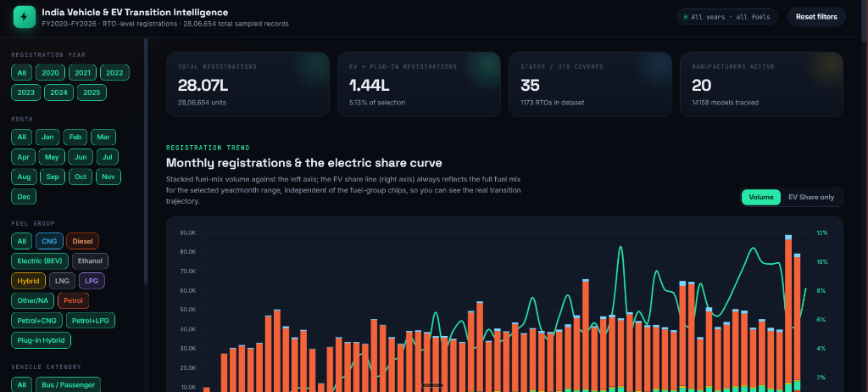This screenshot has width=868, height=392.
Task: Click the sidebar filter panel scrollbar
Action: (x=146, y=161)
